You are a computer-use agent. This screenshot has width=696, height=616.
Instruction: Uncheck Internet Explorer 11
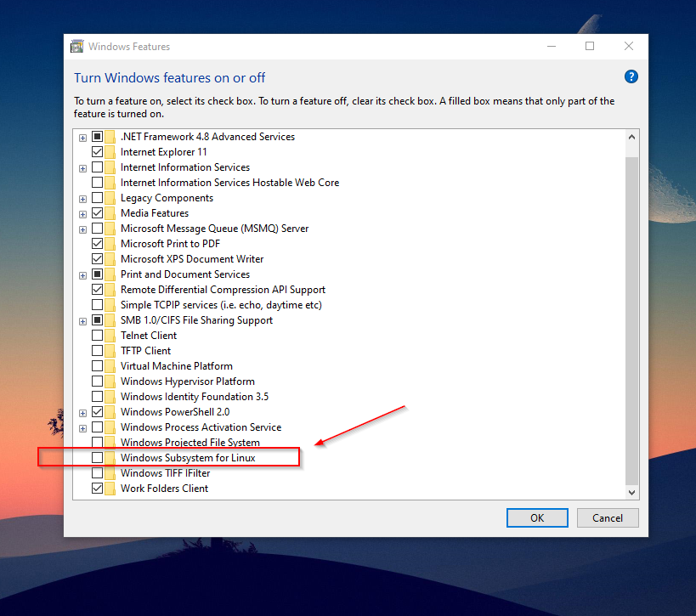pos(97,152)
